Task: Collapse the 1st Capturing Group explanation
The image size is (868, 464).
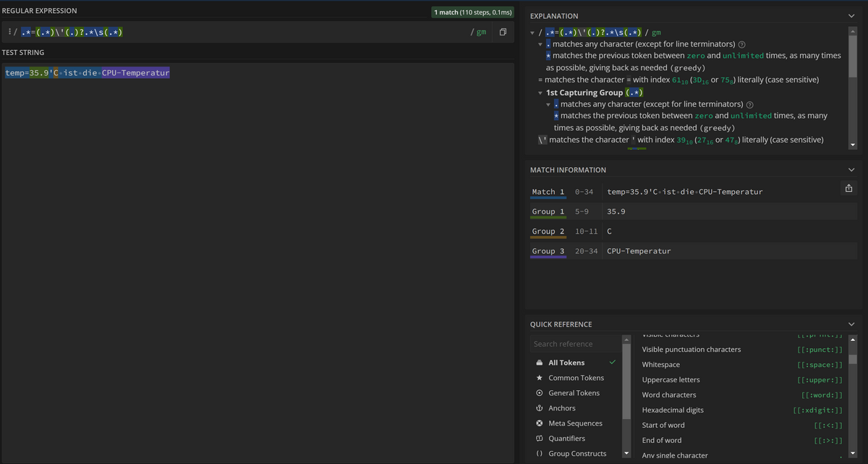Action: pyautogui.click(x=540, y=93)
